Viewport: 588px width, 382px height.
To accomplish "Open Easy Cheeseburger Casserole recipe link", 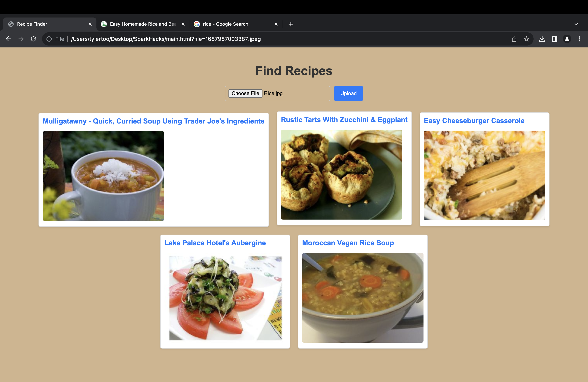I will pyautogui.click(x=474, y=121).
